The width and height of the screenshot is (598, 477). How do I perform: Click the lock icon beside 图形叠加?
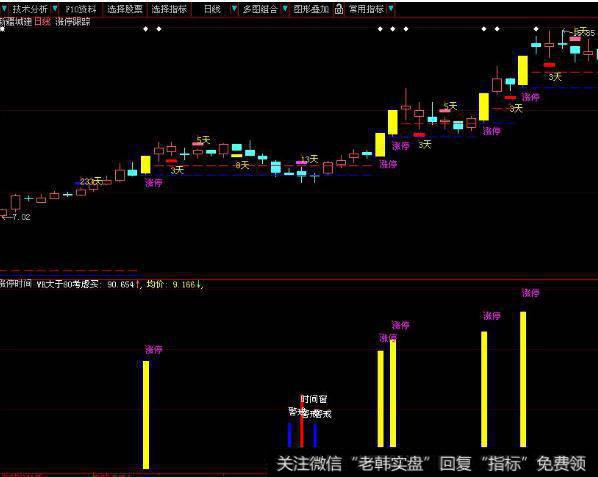click(x=339, y=9)
